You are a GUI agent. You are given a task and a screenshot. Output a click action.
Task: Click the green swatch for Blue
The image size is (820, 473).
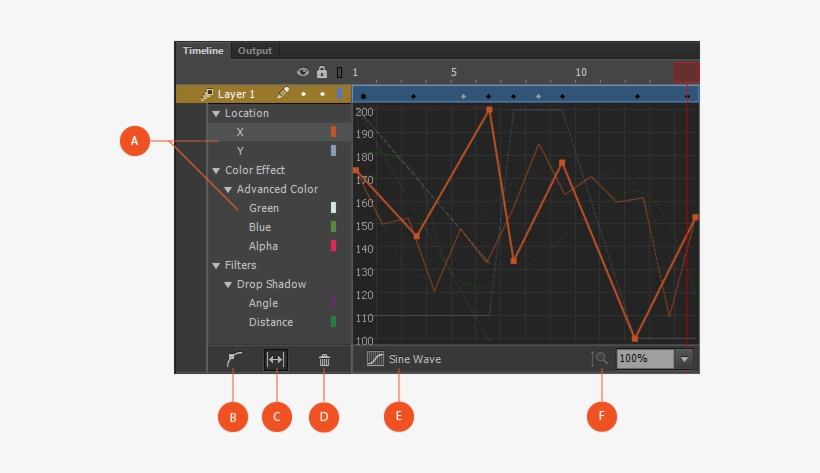333,227
